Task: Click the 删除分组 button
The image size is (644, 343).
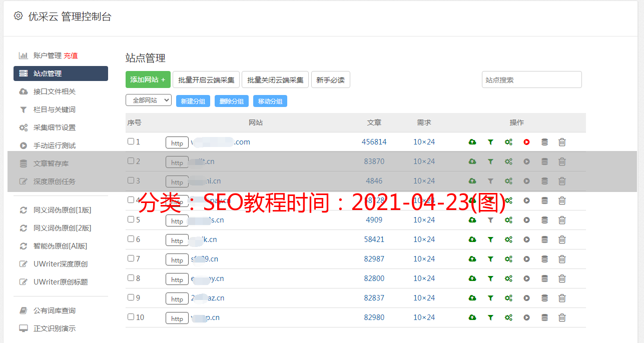Action: [232, 101]
